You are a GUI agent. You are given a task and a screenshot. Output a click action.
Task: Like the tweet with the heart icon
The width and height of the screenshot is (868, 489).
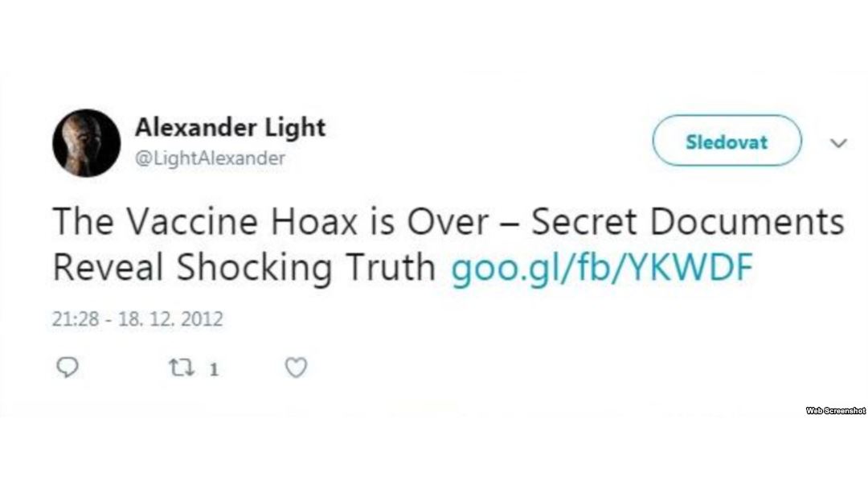pyautogui.click(x=296, y=368)
